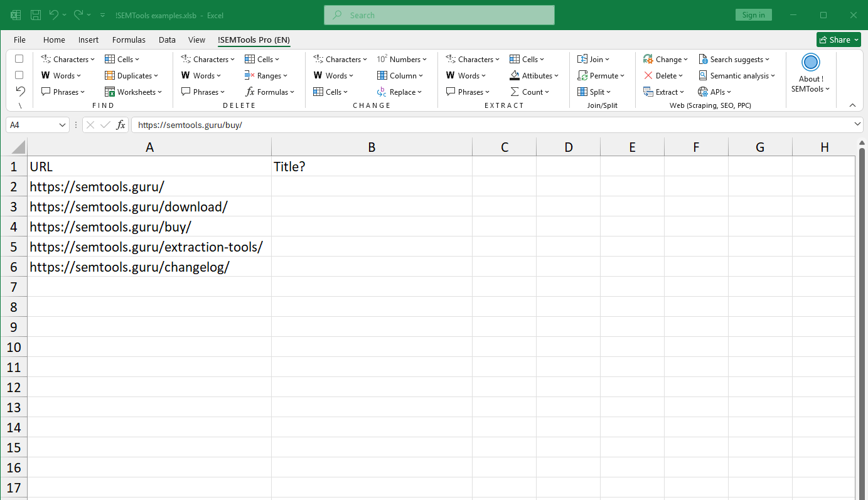Open the Name Box dropdown
The height and width of the screenshot is (500, 868).
pos(61,124)
